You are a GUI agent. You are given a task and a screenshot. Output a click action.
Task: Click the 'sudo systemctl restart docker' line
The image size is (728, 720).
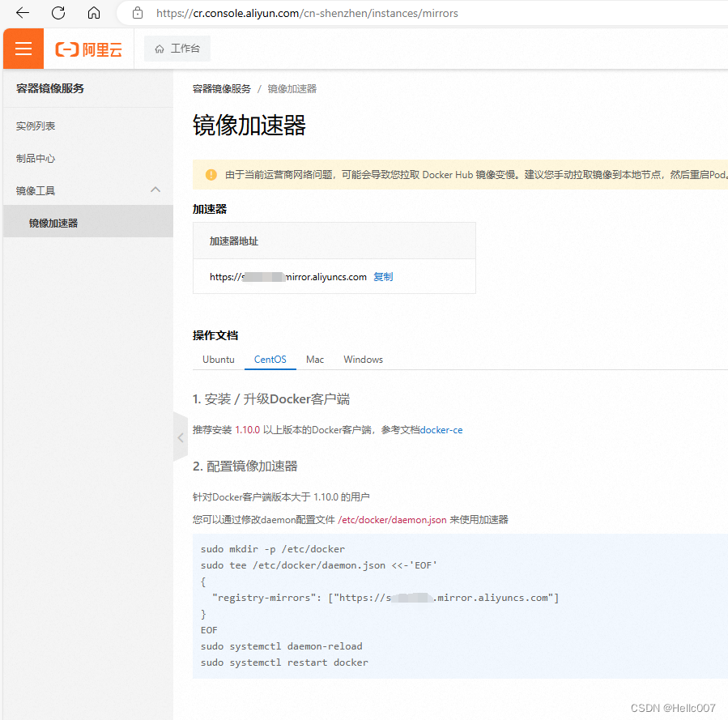284,662
